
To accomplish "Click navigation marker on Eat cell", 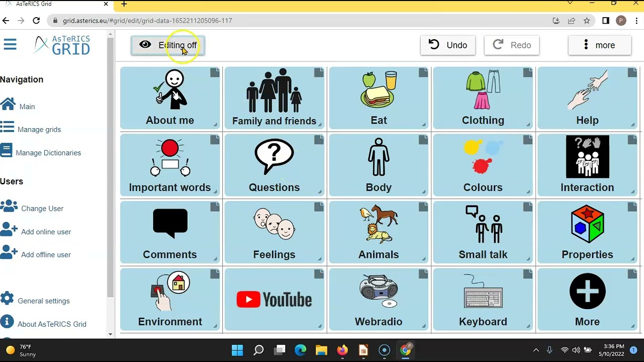I will point(423,73).
